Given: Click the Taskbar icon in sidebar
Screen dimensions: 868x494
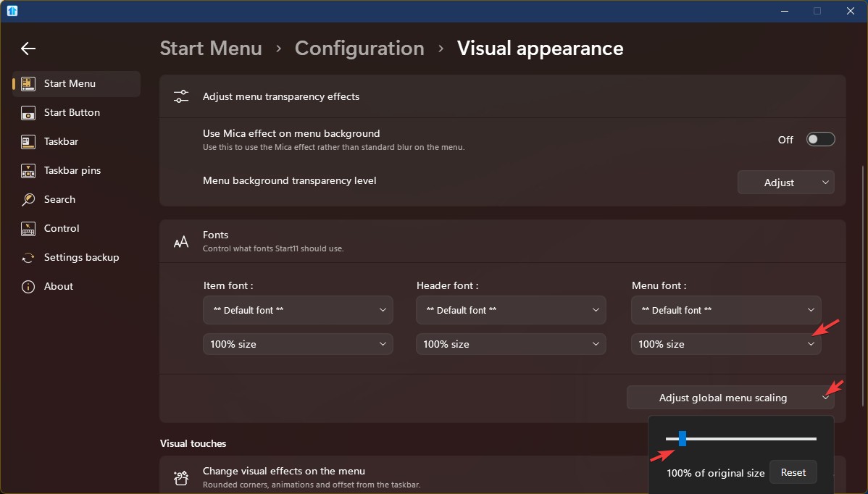Looking at the screenshot, I should tap(28, 142).
